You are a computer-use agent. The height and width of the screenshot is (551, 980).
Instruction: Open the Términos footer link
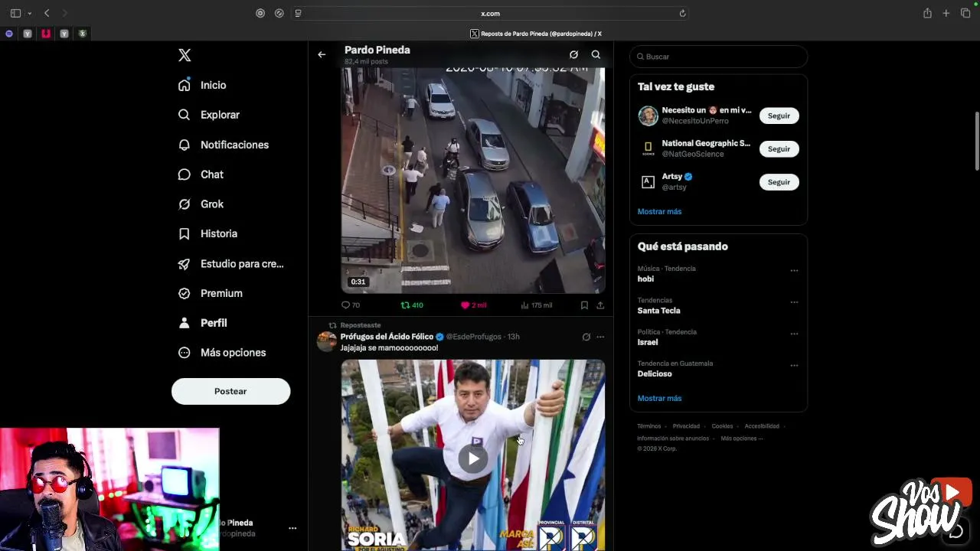pos(648,426)
